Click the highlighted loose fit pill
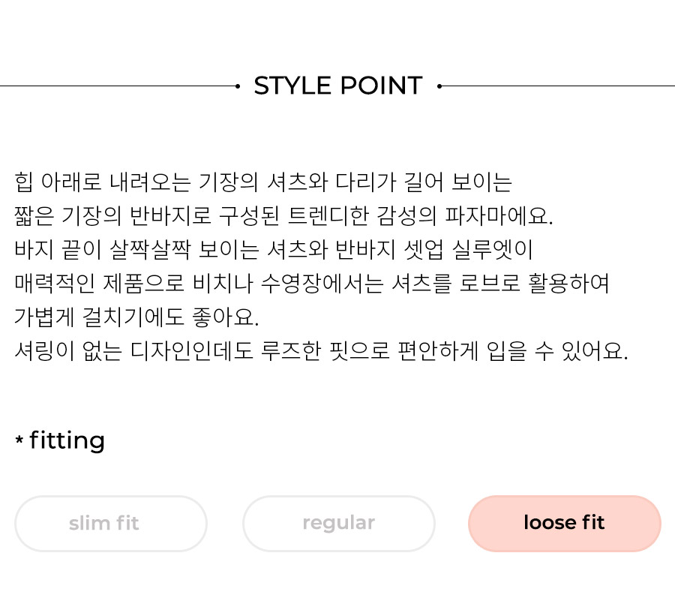The width and height of the screenshot is (675, 616). pyautogui.click(x=564, y=524)
